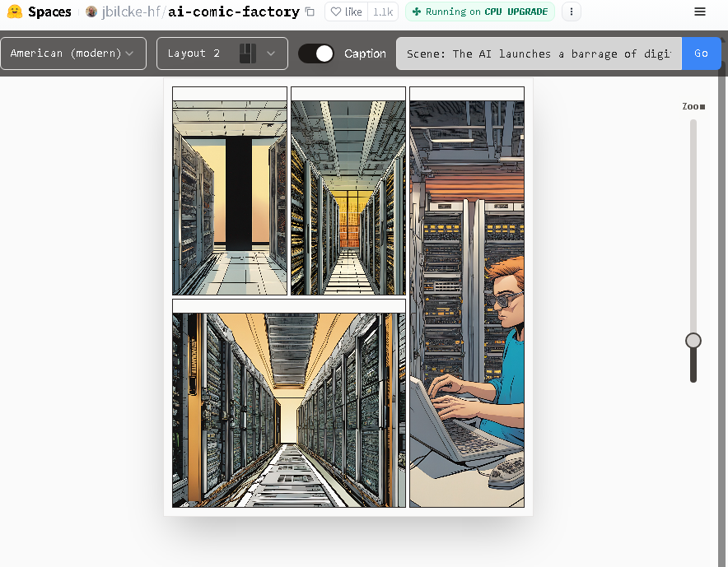Image resolution: width=728 pixels, height=567 pixels.
Task: Select the narrow server corridor panel
Action: coord(348,198)
